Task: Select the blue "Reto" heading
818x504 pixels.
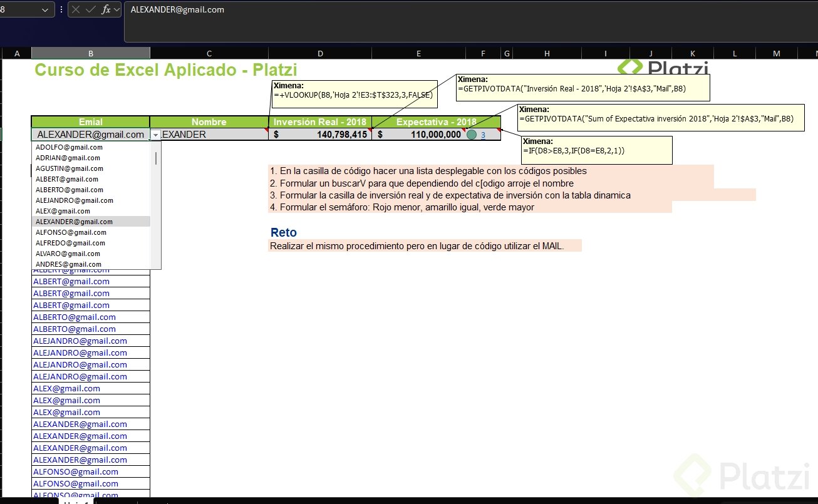Action: click(284, 233)
